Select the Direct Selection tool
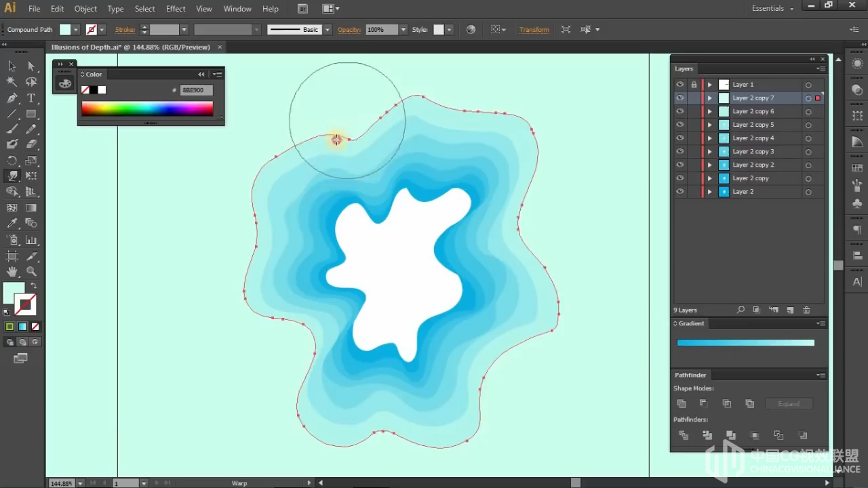Viewport: 868px width, 488px height. click(31, 66)
